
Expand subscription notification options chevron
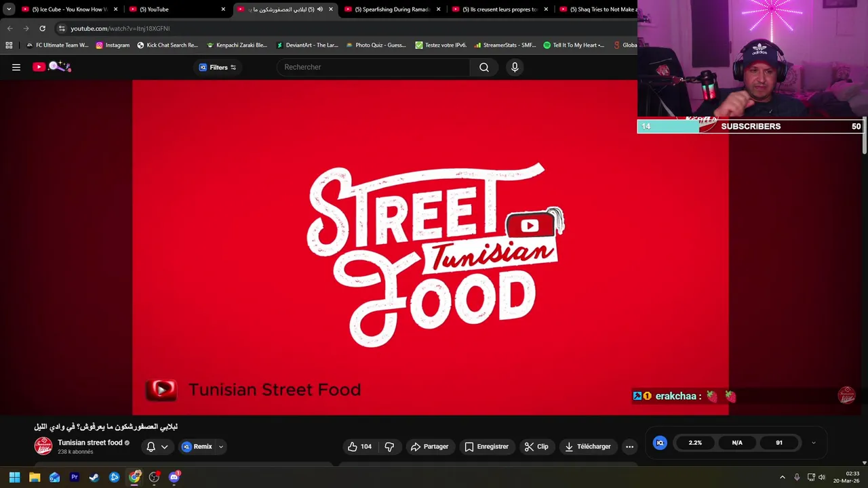pyautogui.click(x=164, y=447)
